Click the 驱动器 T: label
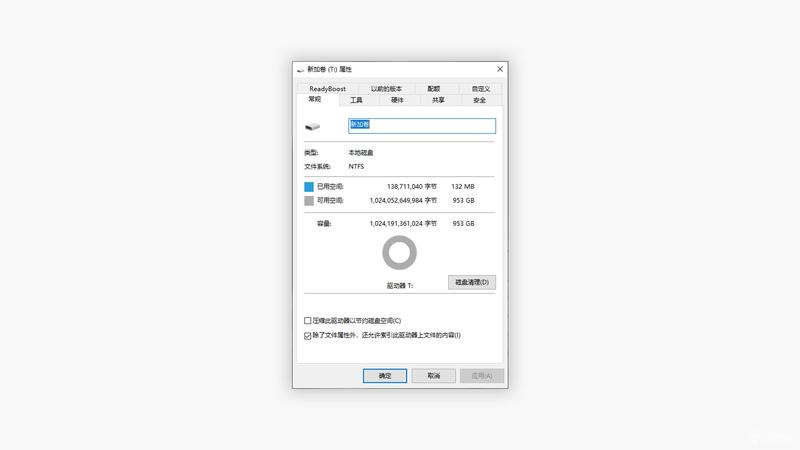 [x=400, y=286]
